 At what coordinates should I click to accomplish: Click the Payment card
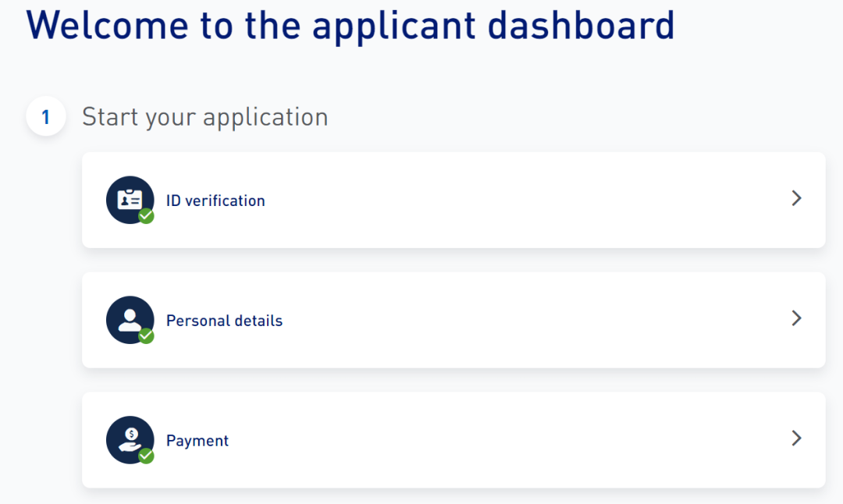454,439
